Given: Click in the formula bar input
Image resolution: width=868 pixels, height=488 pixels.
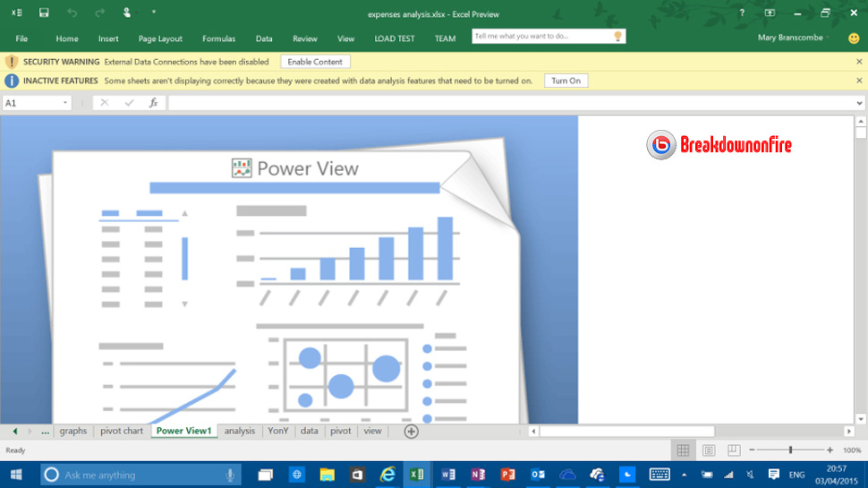Looking at the screenshot, I should 510,103.
